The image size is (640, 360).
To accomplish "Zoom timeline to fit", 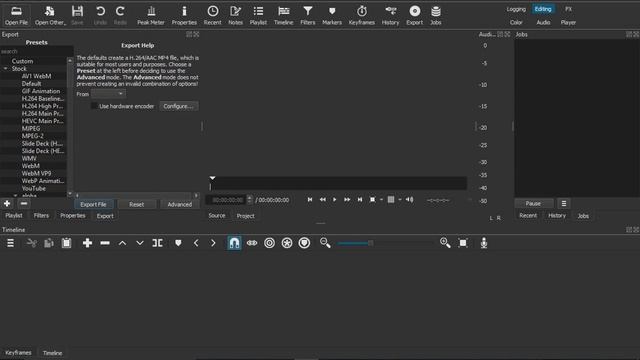I will (x=463, y=243).
